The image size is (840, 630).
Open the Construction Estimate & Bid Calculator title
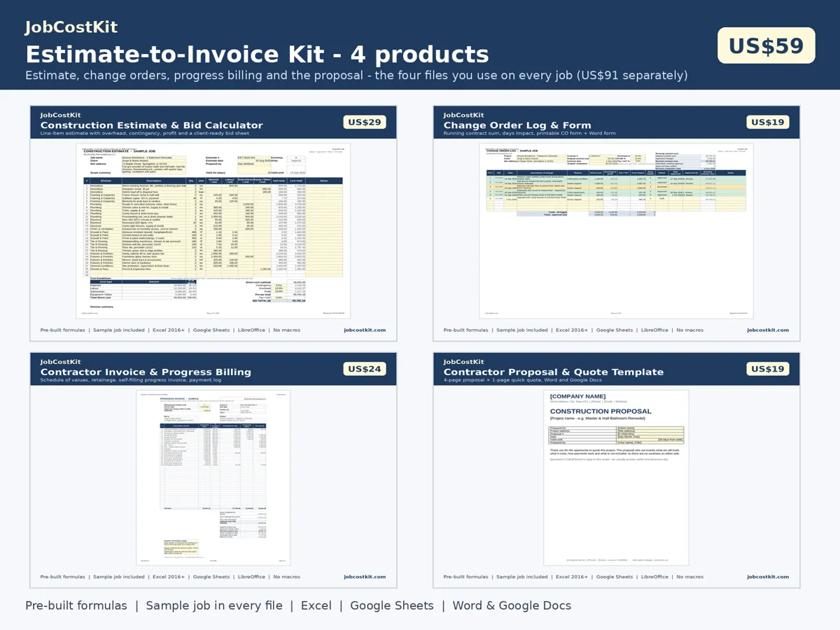151,125
